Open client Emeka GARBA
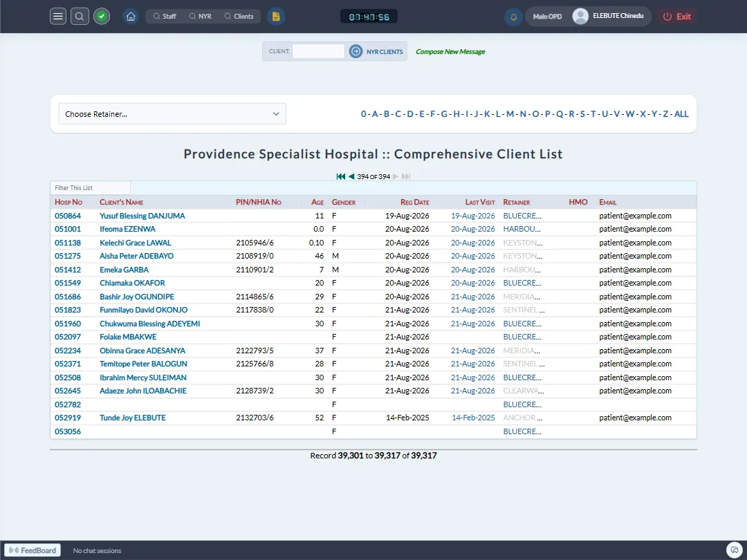The image size is (747, 560). [124, 270]
